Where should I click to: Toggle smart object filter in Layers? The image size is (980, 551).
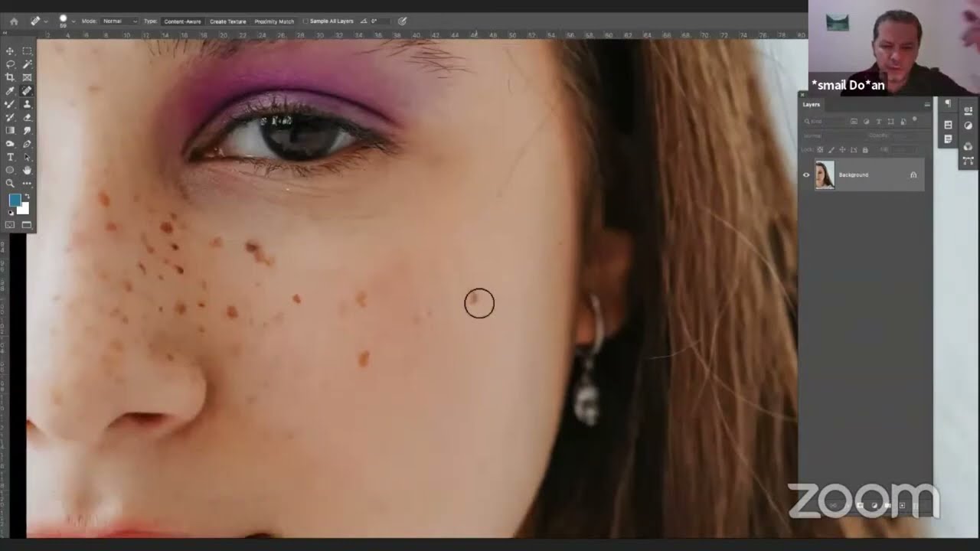point(903,121)
